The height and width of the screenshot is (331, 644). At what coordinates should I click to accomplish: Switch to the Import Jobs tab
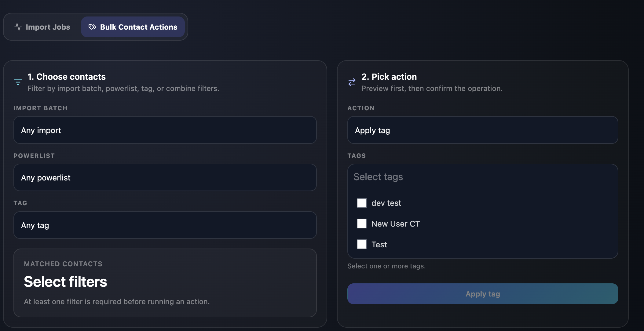42,27
